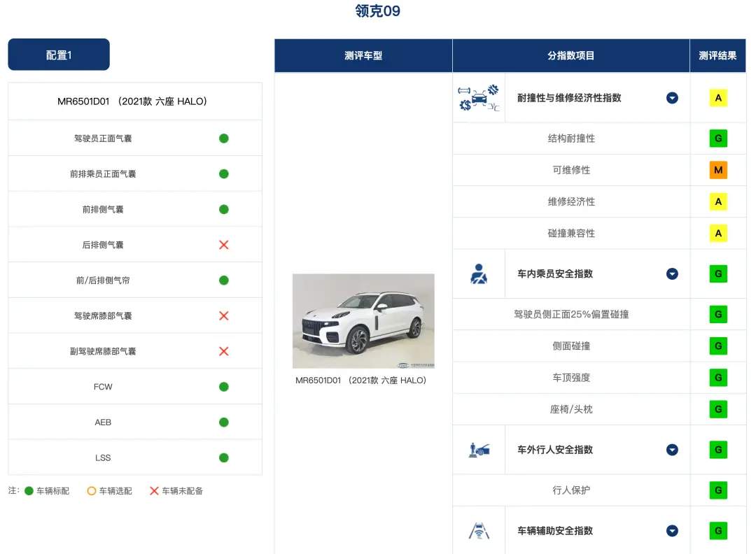Open the white Lynk 09 car photo
Image resolution: width=756 pixels, height=554 pixels.
[363, 321]
